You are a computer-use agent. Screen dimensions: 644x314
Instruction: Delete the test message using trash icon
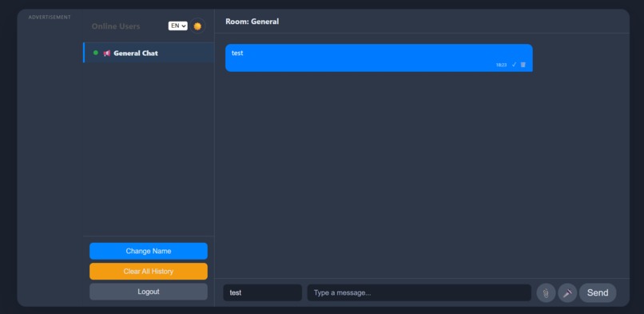523,65
